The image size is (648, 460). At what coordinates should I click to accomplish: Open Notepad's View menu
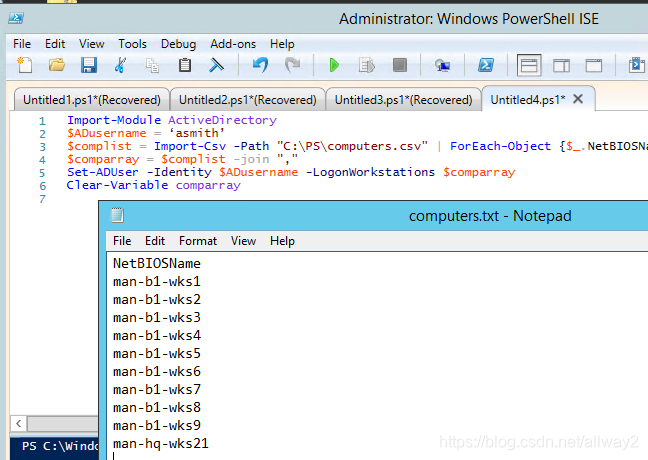click(243, 241)
